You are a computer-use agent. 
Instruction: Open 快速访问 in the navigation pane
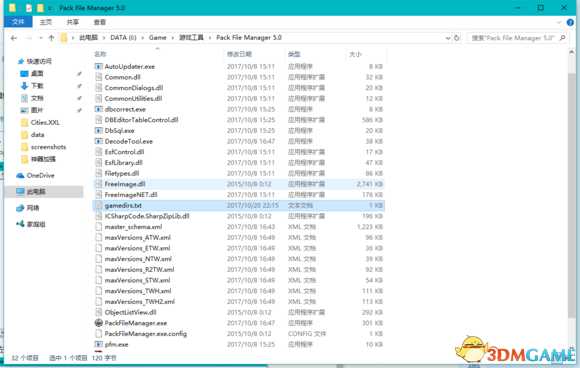click(x=39, y=61)
